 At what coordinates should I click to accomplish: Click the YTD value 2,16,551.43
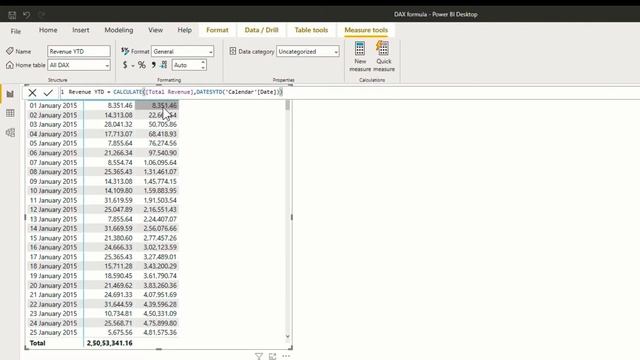(x=160, y=209)
